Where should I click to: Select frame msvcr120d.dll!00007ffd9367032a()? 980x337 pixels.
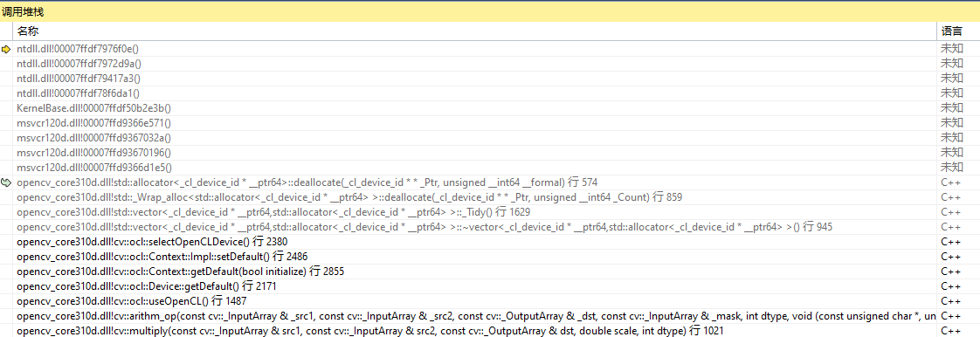[x=93, y=138]
